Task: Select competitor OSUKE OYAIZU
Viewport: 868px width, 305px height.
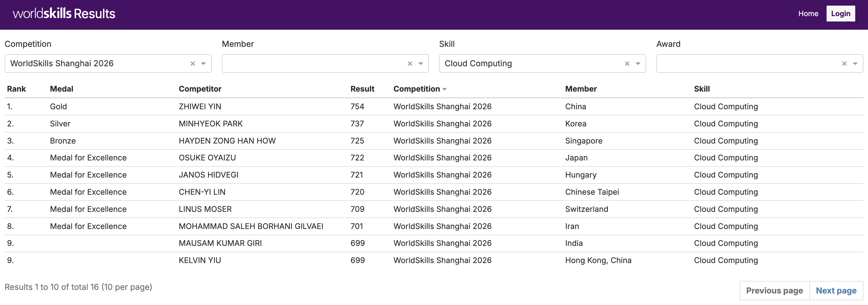Action: 207,158
